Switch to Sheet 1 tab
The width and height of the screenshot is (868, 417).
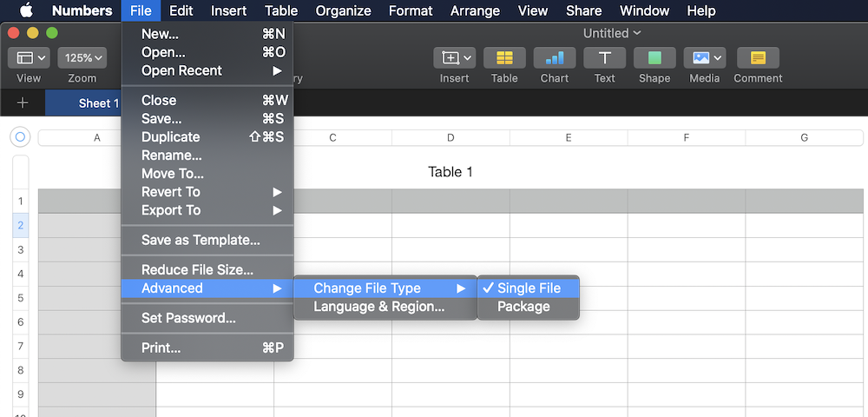[x=83, y=103]
